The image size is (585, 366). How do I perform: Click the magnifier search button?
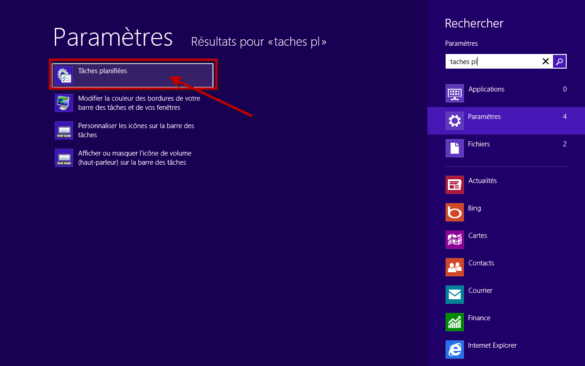click(560, 62)
